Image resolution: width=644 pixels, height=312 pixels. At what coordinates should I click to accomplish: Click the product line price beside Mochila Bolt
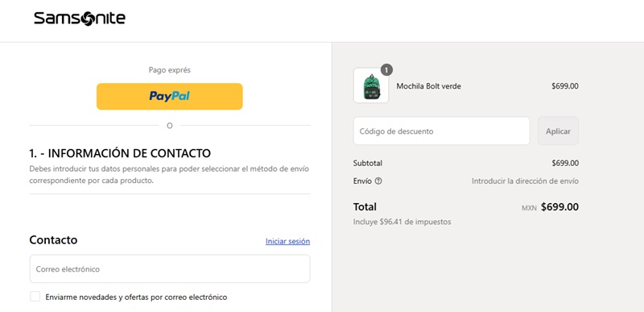[x=565, y=86]
